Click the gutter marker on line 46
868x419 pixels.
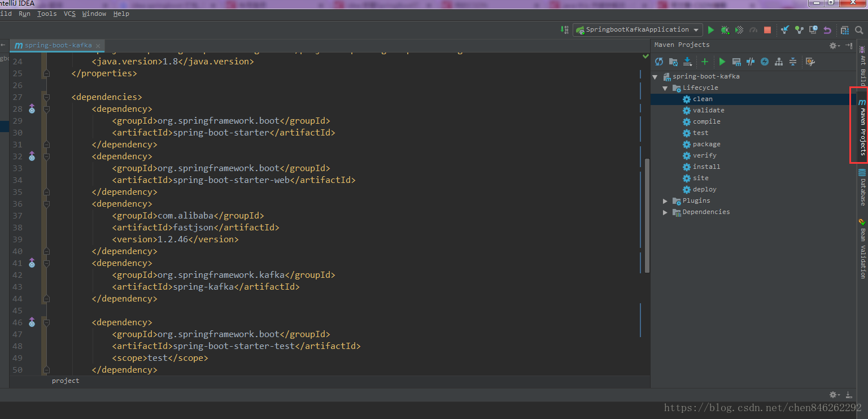(x=32, y=322)
